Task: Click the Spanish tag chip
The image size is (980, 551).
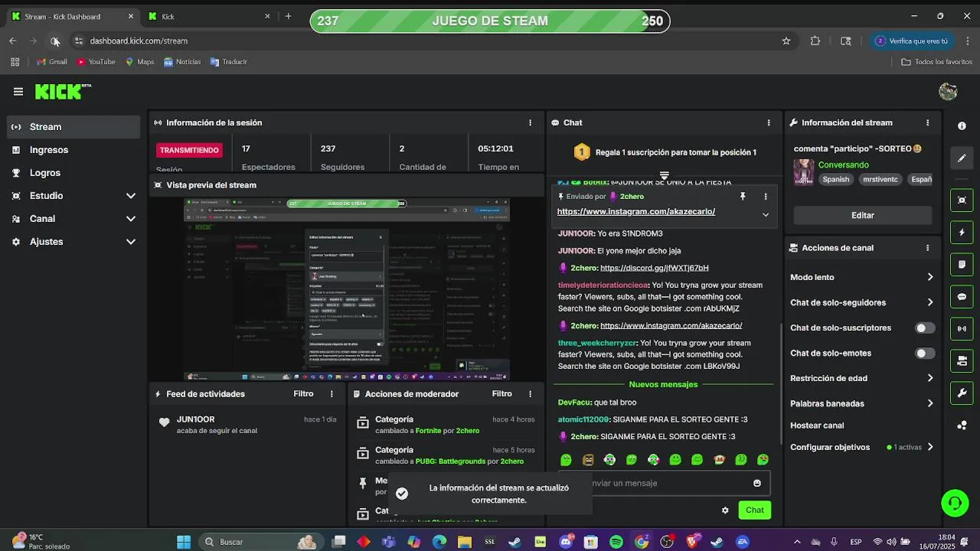Action: coord(836,179)
